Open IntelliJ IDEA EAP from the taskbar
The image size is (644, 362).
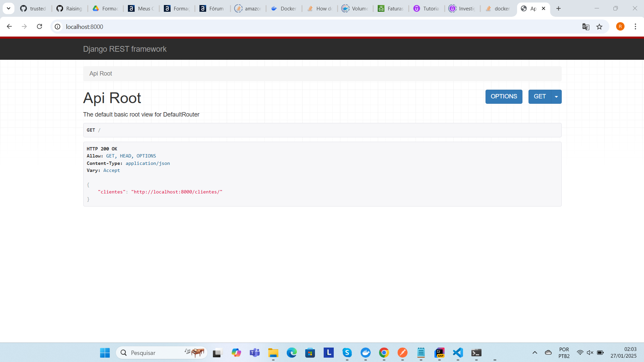439,353
